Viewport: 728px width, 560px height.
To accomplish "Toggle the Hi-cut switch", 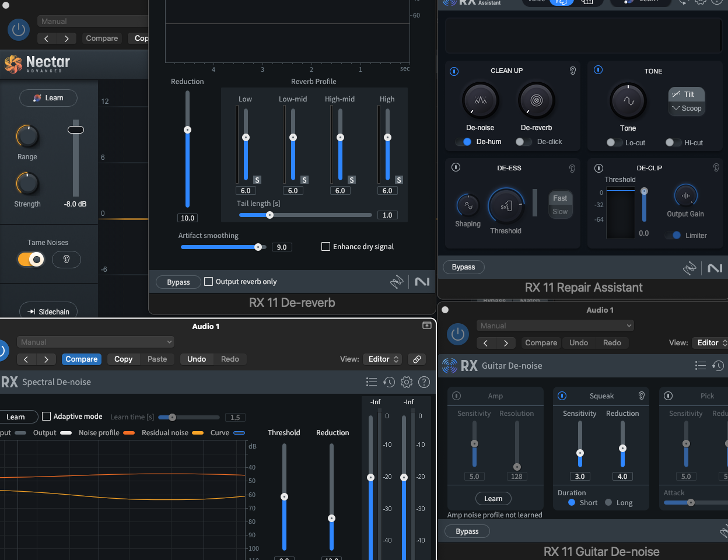I will coord(673,142).
